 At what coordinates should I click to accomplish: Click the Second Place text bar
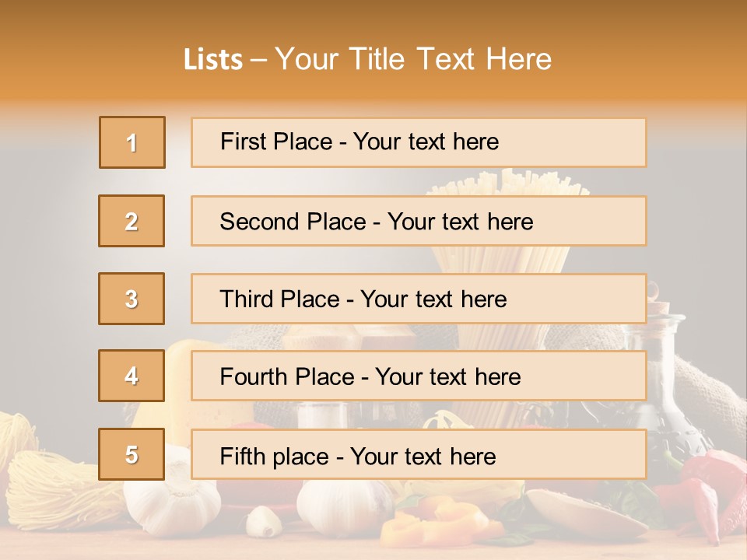click(x=419, y=221)
